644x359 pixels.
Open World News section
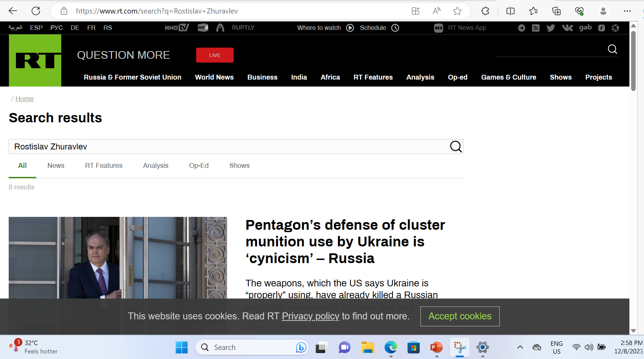coord(214,77)
